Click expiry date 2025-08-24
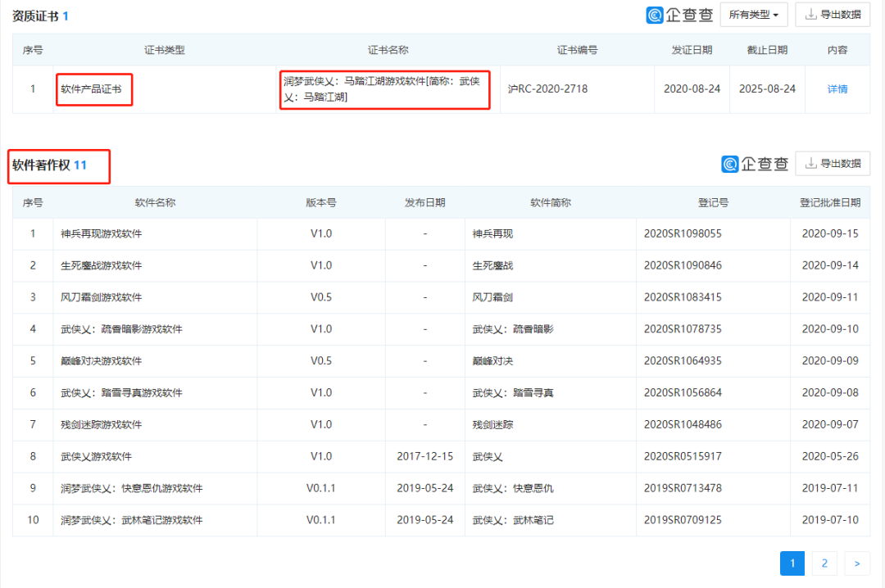 [767, 89]
